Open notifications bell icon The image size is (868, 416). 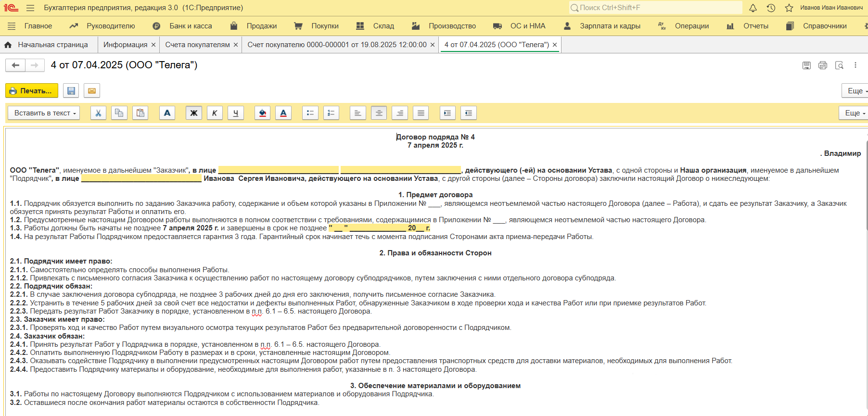pos(753,8)
